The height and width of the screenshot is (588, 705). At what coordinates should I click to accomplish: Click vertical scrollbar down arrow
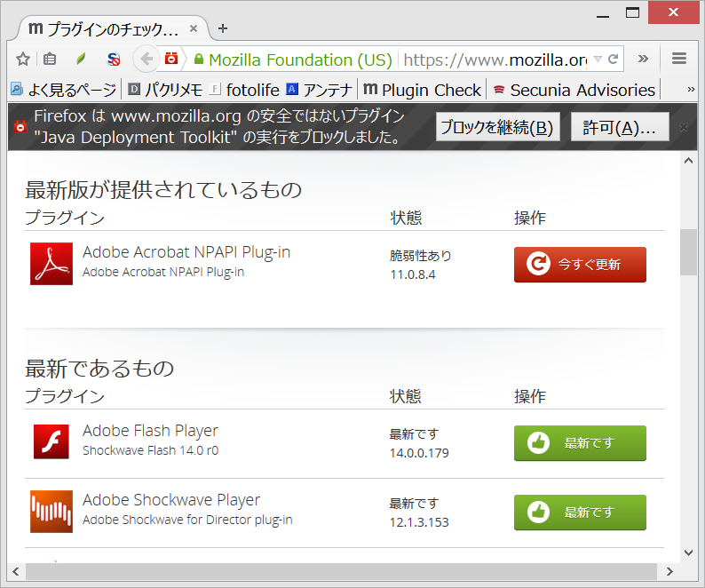coord(688,552)
